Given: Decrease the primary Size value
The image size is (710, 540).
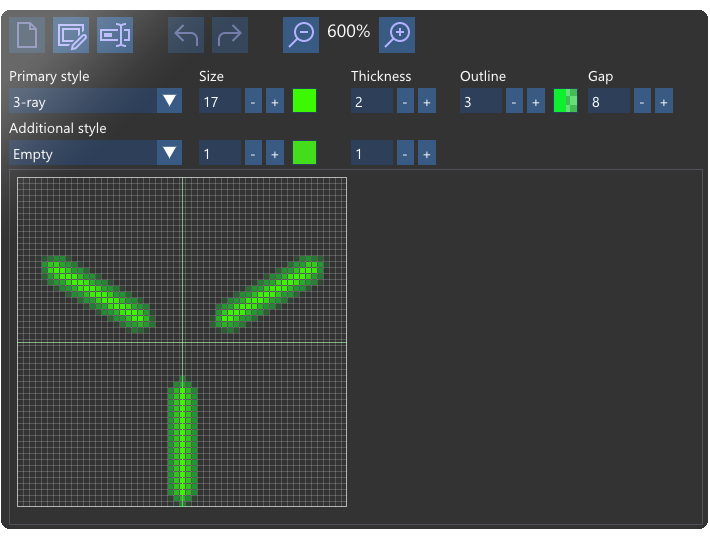Looking at the screenshot, I should (253, 101).
